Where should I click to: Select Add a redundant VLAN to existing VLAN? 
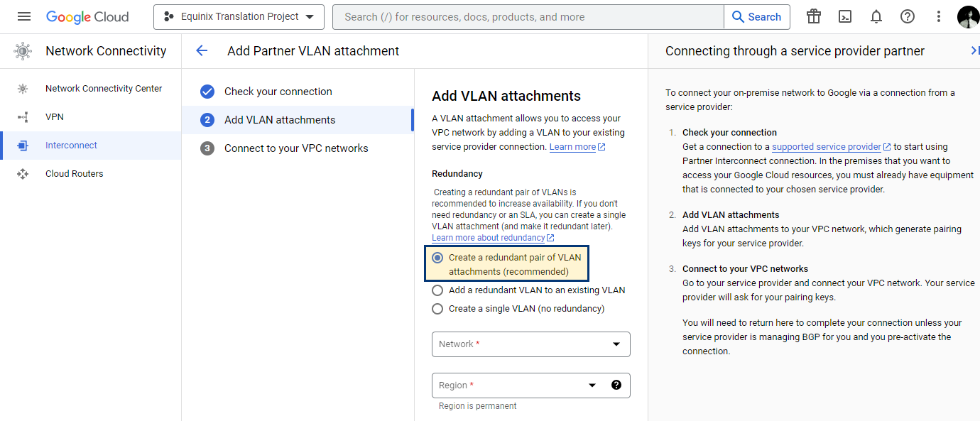tap(528, 290)
